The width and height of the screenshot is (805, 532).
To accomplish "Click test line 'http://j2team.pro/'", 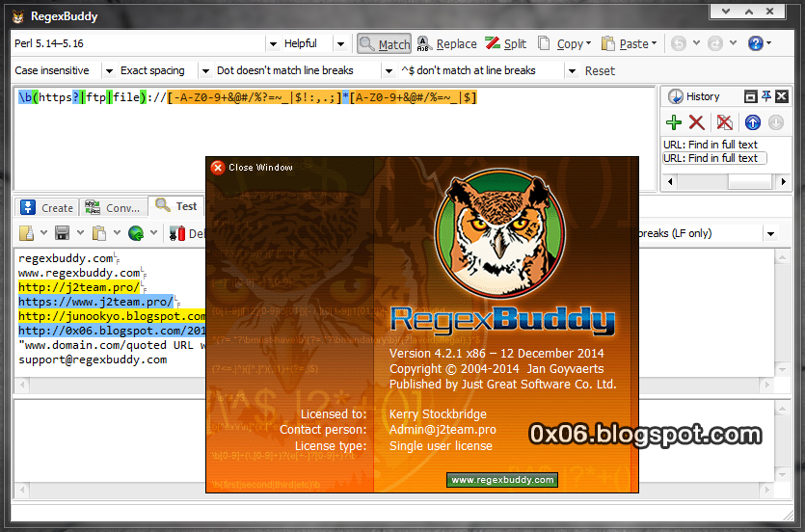I will click(x=78, y=287).
